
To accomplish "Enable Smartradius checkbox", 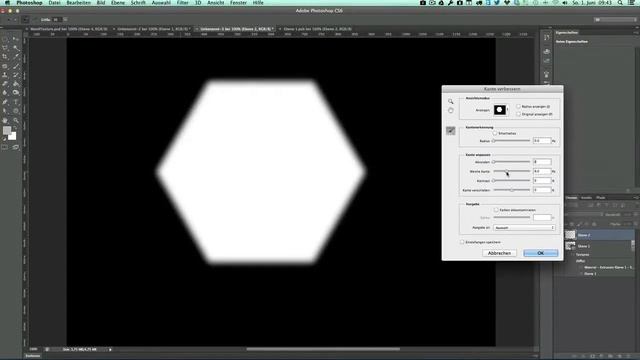I will [495, 133].
